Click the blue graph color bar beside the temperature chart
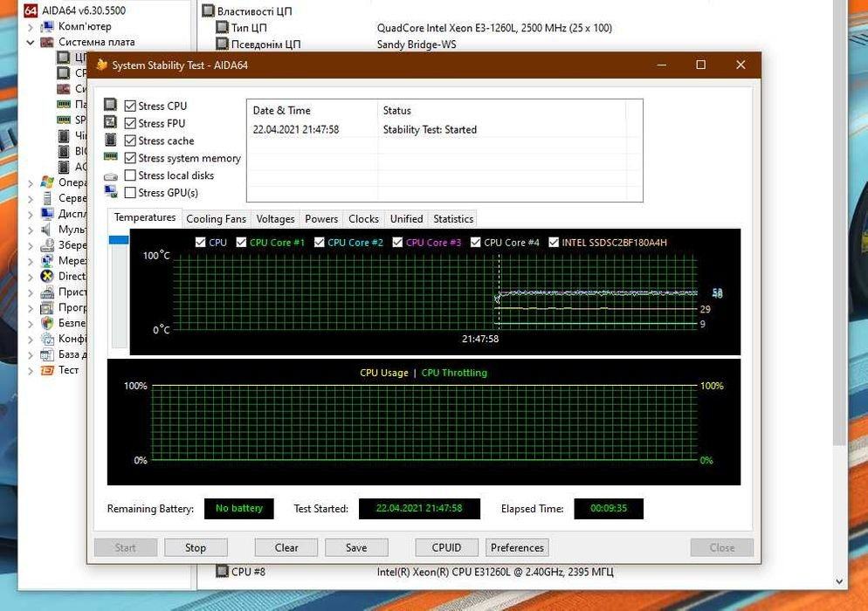The image size is (868, 611). 119,240
